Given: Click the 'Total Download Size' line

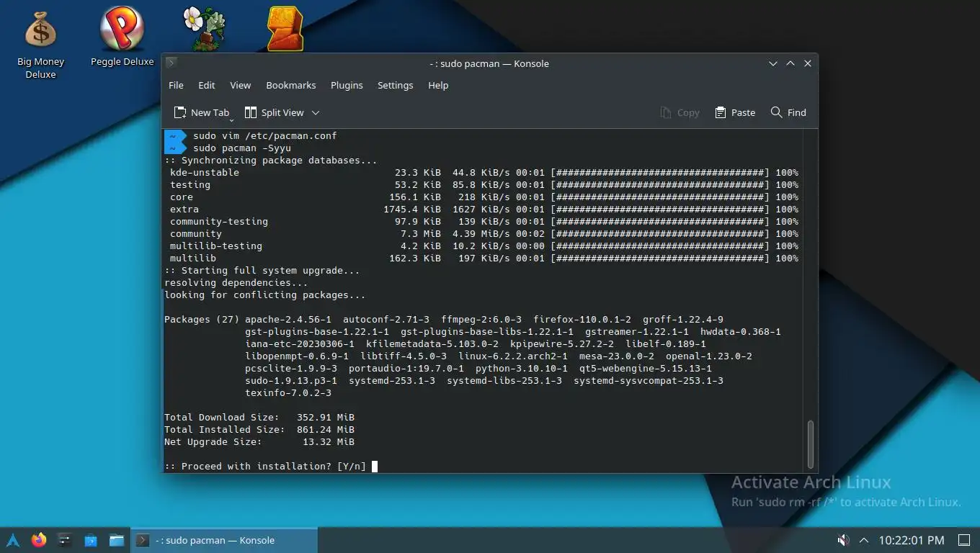Looking at the screenshot, I should [259, 418].
